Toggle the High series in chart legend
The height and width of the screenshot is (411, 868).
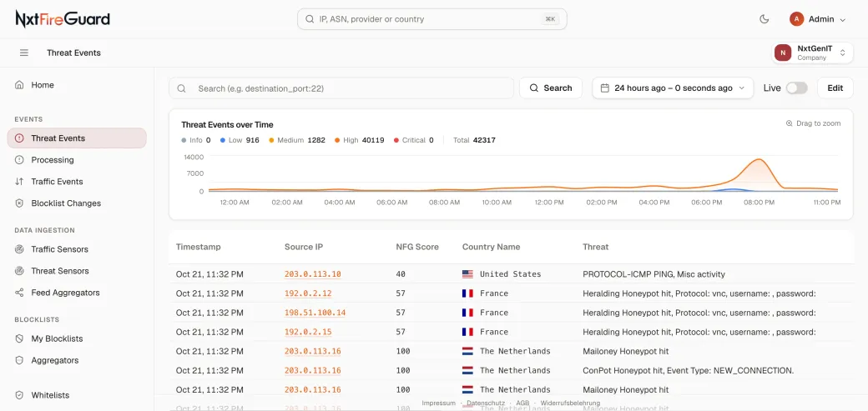coord(359,140)
